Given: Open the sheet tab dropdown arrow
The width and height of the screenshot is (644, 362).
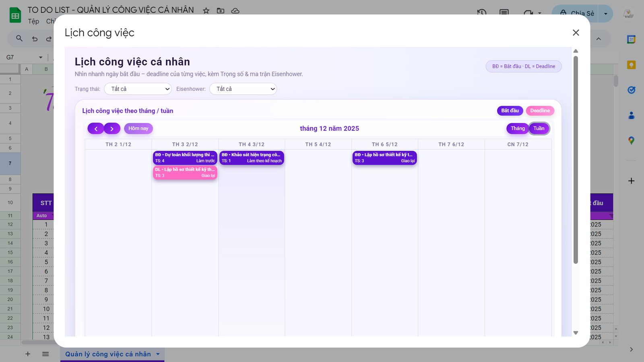Looking at the screenshot, I should click(x=158, y=354).
